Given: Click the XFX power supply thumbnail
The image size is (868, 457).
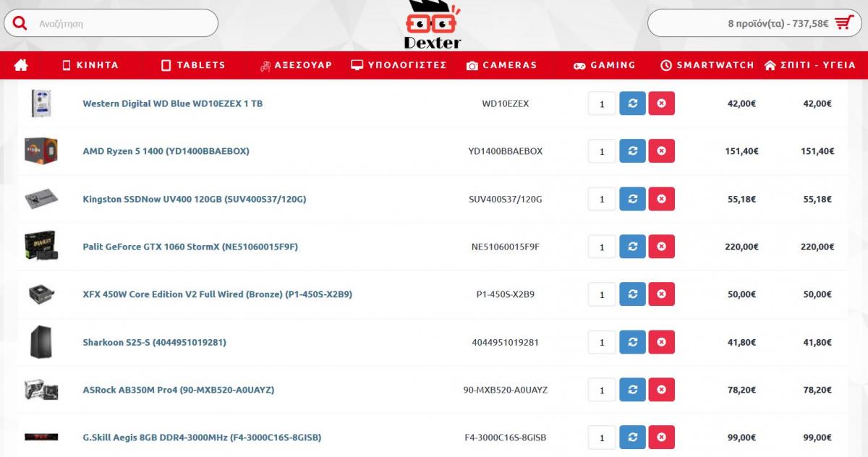Looking at the screenshot, I should coord(41,294).
